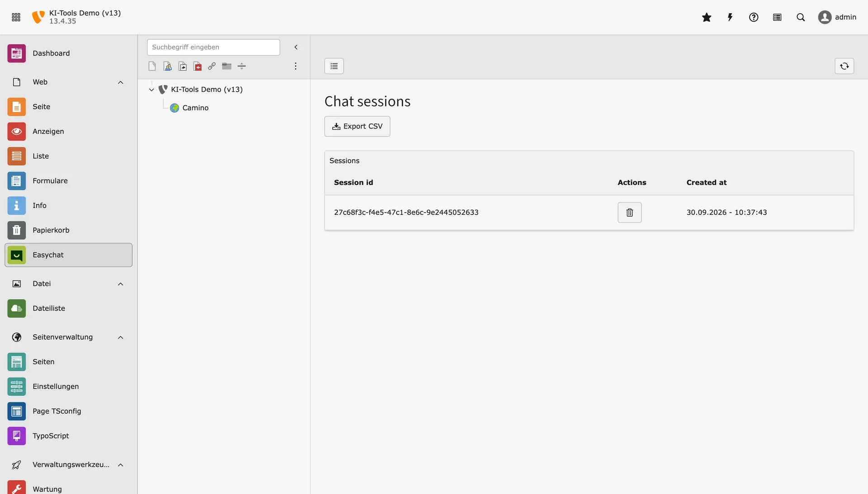Screen dimensions: 868x494
Task: Open the admin user menu
Action: [837, 17]
